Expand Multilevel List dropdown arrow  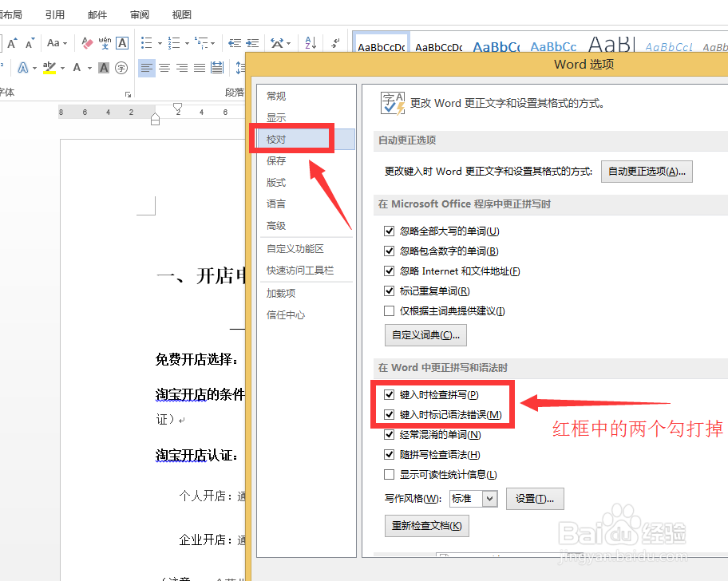(212, 44)
